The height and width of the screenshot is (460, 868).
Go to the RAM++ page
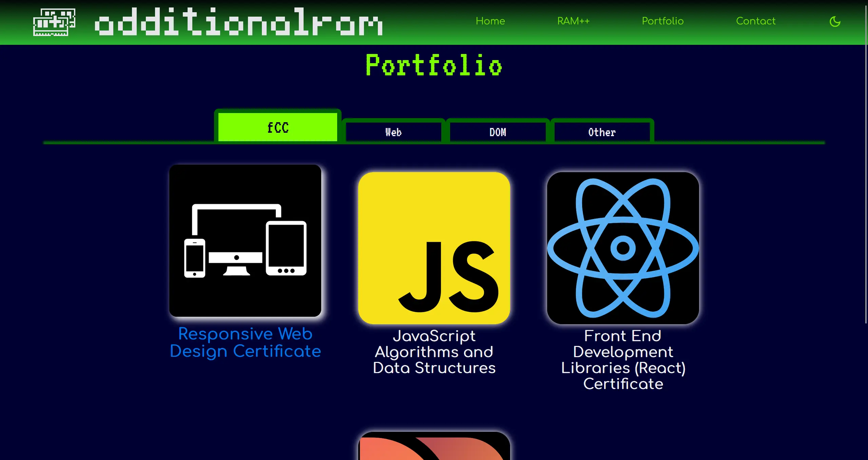coord(573,21)
